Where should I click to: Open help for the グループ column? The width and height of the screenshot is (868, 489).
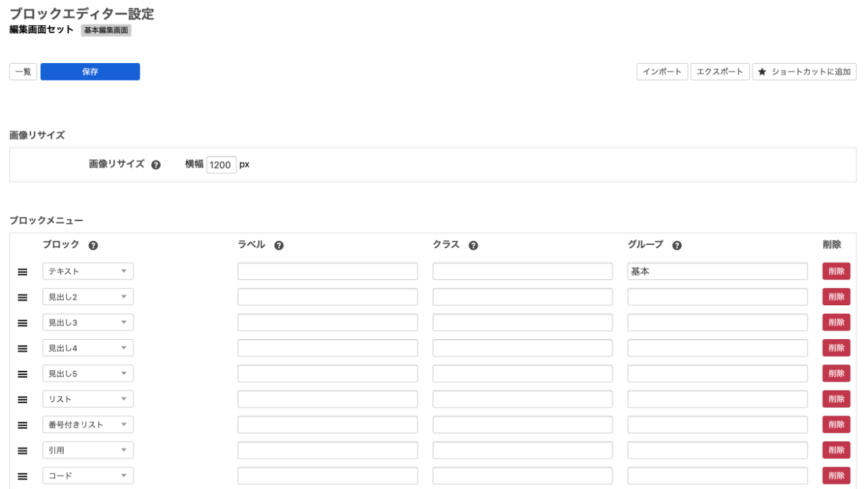tap(677, 245)
